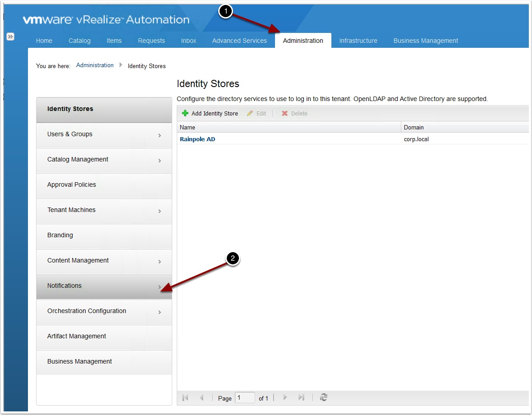
Task: Click the Page number input field
Action: tap(245, 397)
